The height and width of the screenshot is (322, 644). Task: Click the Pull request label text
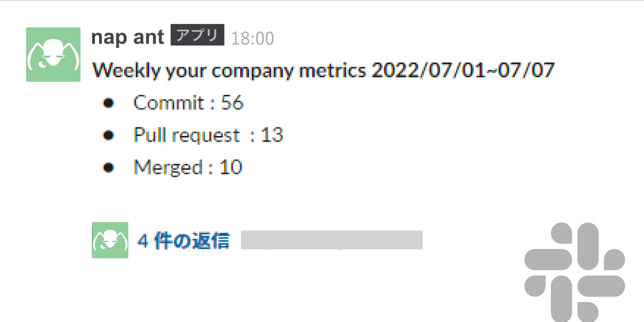coord(186,135)
